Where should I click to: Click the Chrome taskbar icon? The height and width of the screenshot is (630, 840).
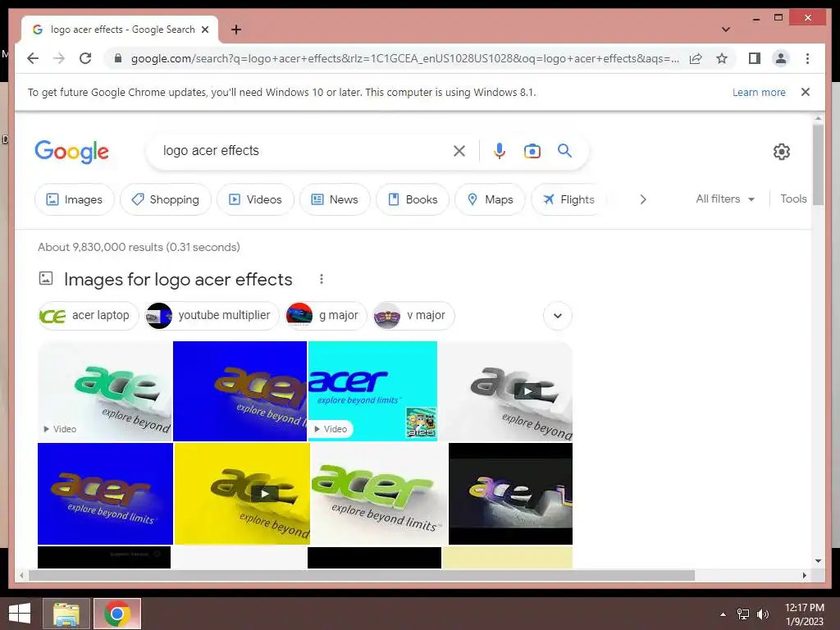click(x=117, y=614)
